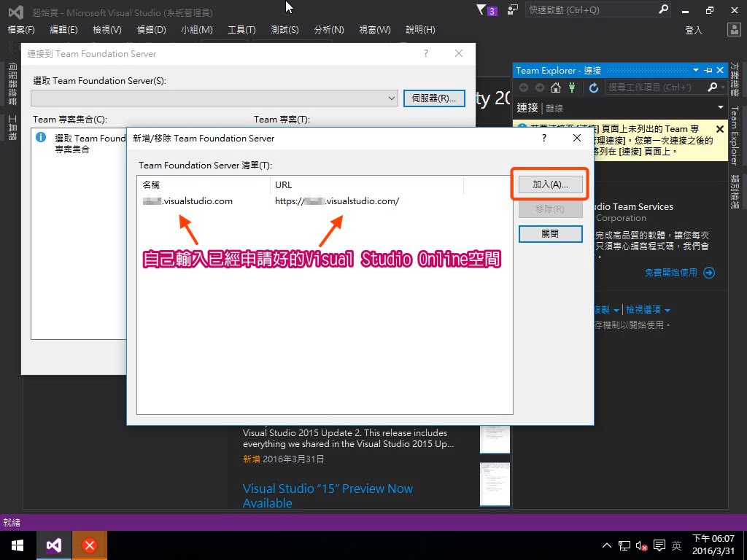Close the Team Explorer panel

coord(720,71)
